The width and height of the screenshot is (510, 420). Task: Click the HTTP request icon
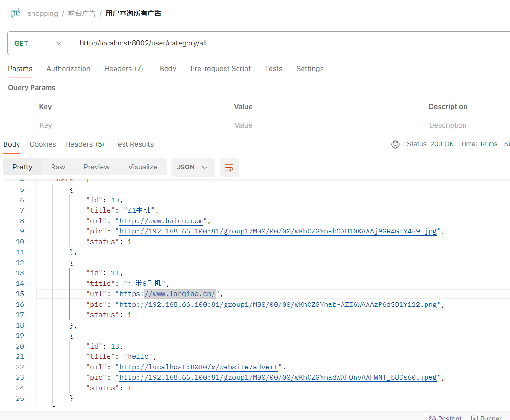(x=15, y=13)
